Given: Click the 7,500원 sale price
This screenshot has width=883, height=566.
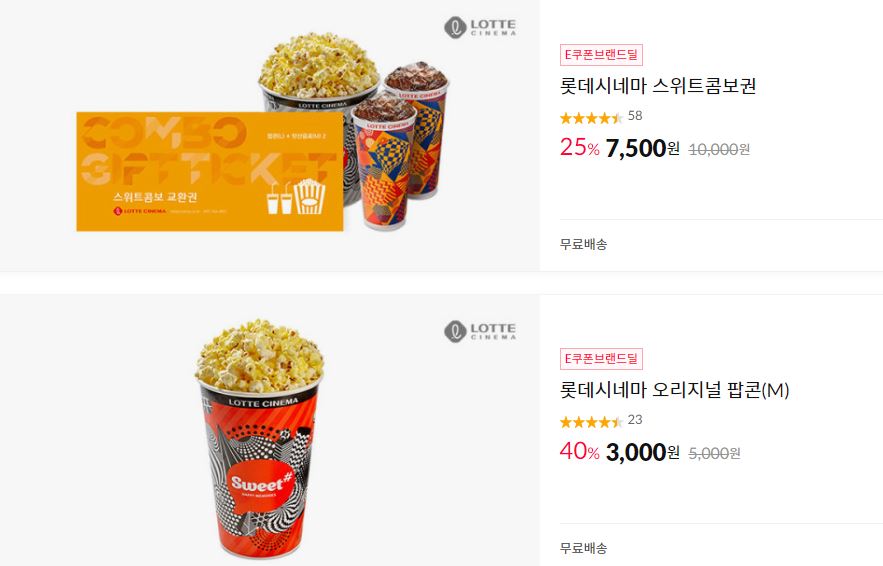Looking at the screenshot, I should click(x=643, y=148).
